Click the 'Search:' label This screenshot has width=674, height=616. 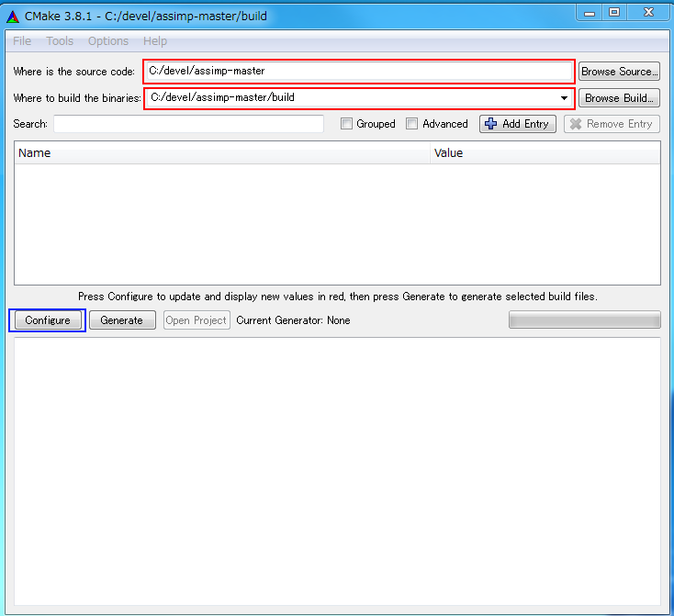click(30, 124)
